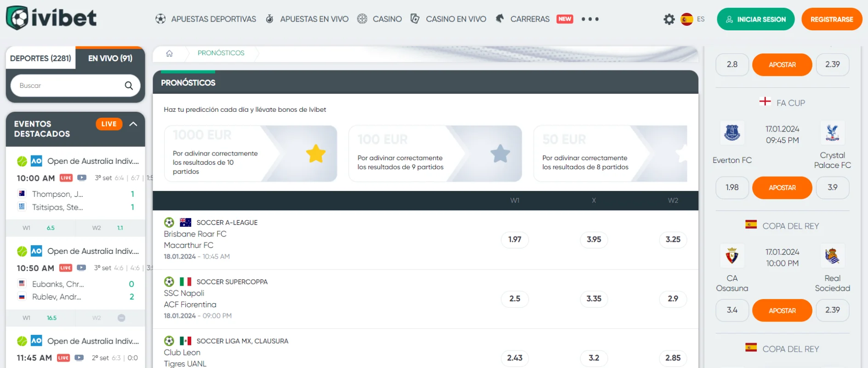Click video stream icon for 10:00 AM match
Viewport: 868px width, 368px height.
tap(82, 178)
